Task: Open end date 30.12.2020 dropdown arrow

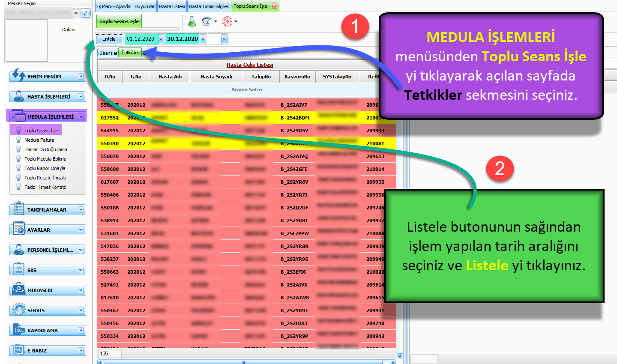Action: [203, 39]
